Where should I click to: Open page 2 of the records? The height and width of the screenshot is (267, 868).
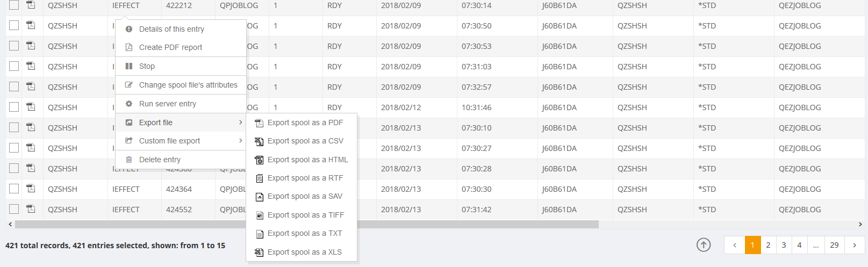pyautogui.click(x=768, y=245)
